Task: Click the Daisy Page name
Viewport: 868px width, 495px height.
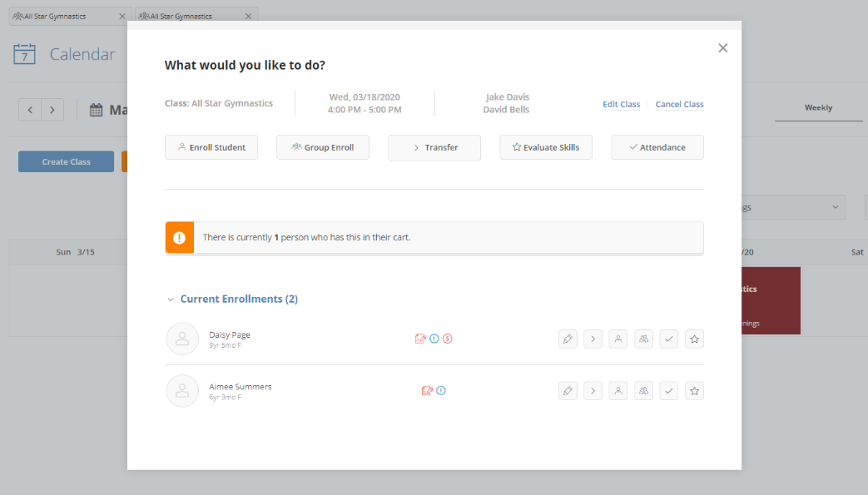Action: pos(230,334)
